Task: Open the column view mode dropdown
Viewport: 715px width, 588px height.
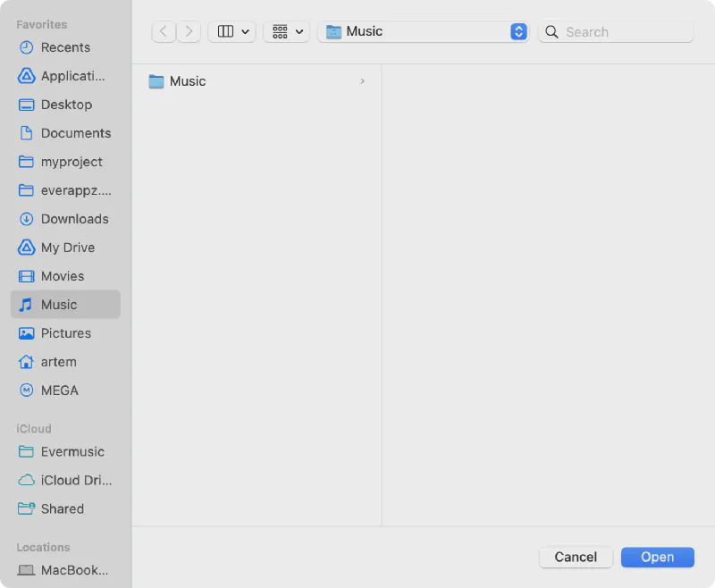Action: click(231, 31)
